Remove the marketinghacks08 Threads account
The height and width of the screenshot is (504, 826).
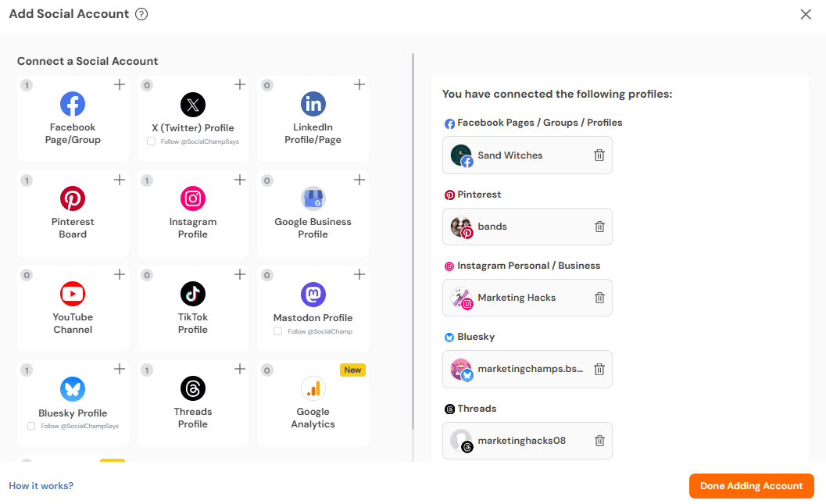coord(599,441)
